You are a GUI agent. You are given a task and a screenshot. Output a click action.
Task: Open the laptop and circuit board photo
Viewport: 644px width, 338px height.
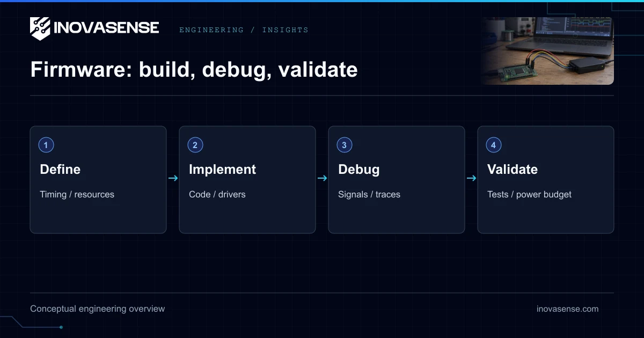point(547,51)
